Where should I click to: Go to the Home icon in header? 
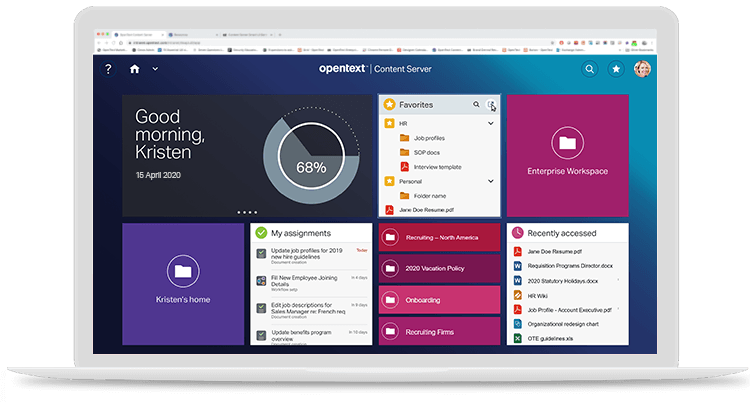[x=135, y=69]
